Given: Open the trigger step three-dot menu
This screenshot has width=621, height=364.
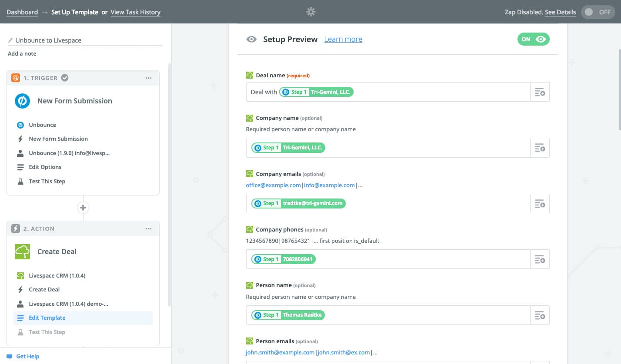Looking at the screenshot, I should pos(149,78).
